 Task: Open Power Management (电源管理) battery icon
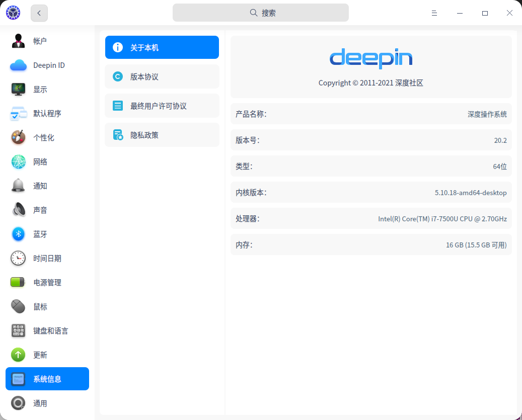(19, 282)
